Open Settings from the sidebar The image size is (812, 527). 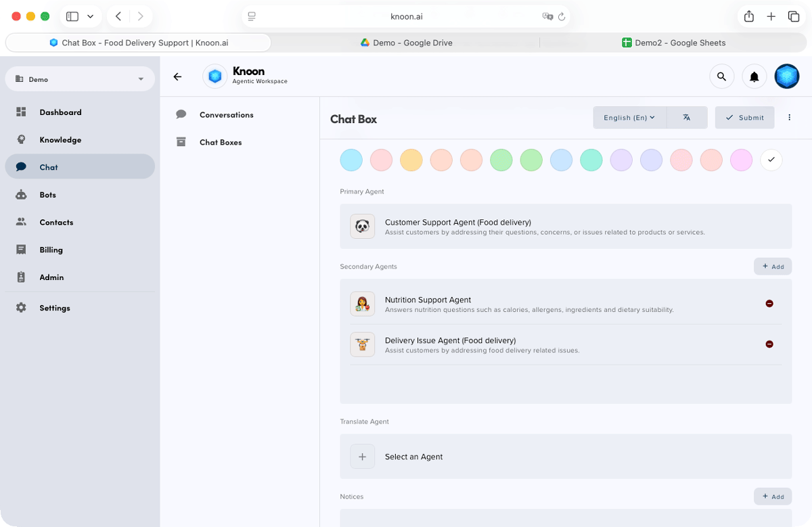point(54,308)
